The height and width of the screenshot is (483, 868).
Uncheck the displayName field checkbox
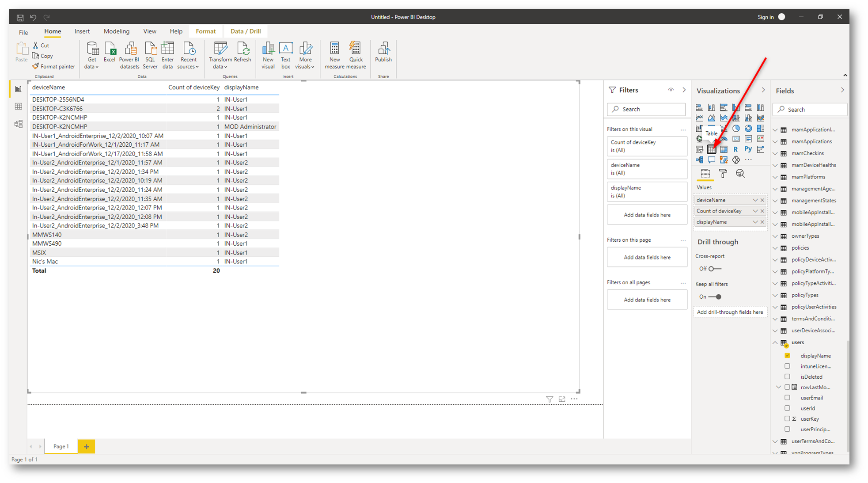[x=787, y=355]
